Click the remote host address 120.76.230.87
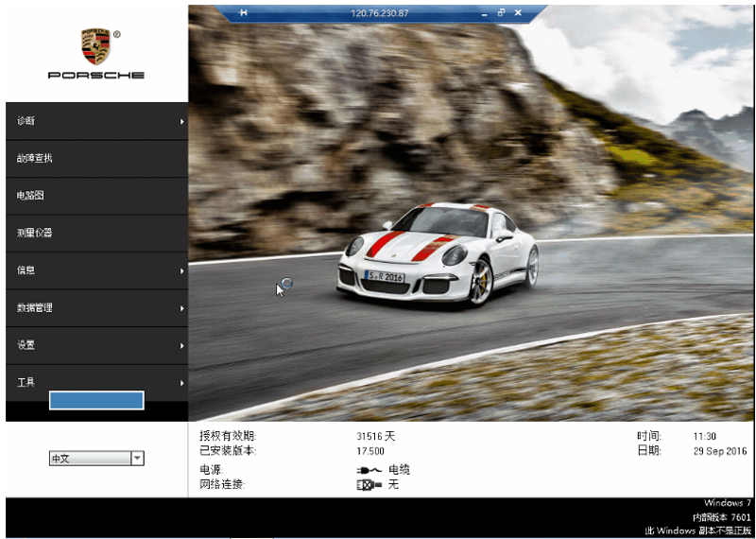The image size is (756, 539). [380, 13]
